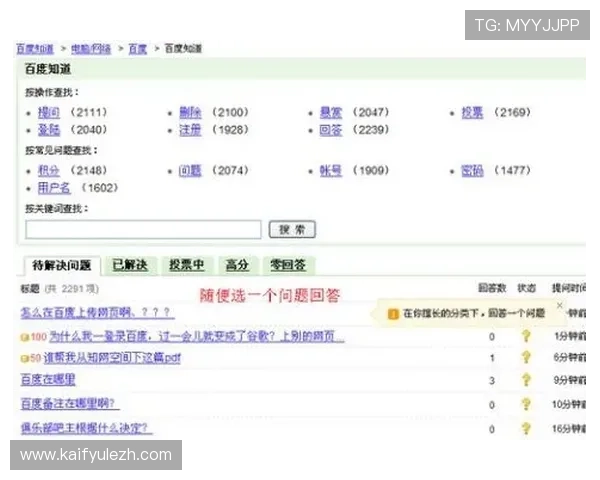Switch to the 零回答 tab
Screen dimensions: 600x480
pos(288,265)
